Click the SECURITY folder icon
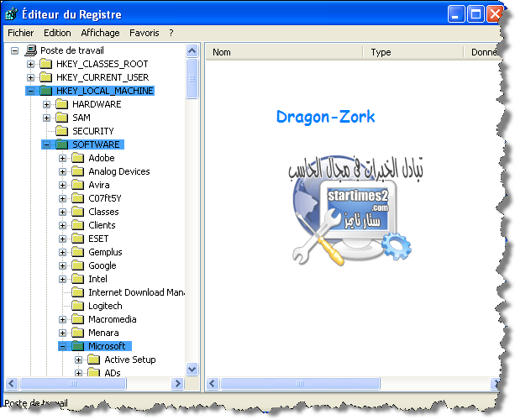Image resolution: width=515 pixels, height=420 pixels. (61, 131)
